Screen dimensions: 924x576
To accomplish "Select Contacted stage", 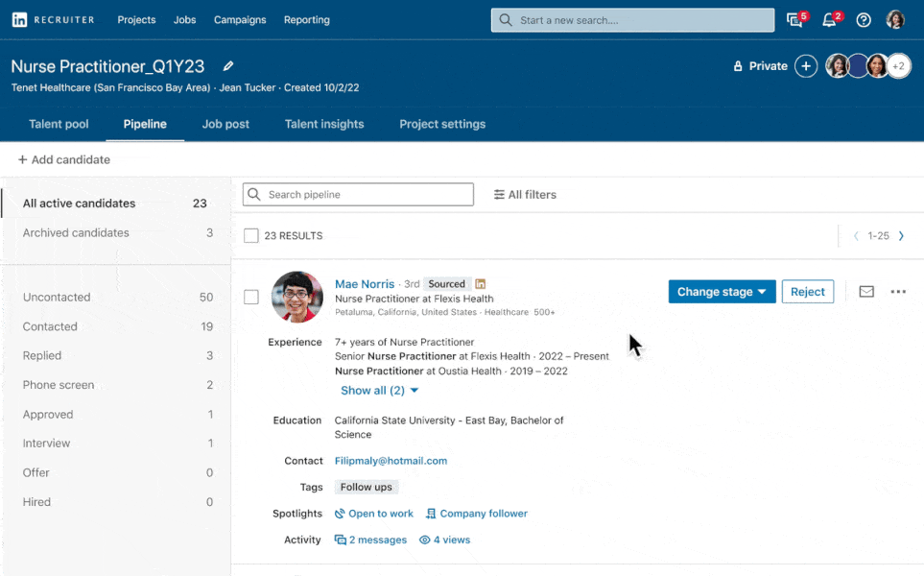I will (118, 326).
